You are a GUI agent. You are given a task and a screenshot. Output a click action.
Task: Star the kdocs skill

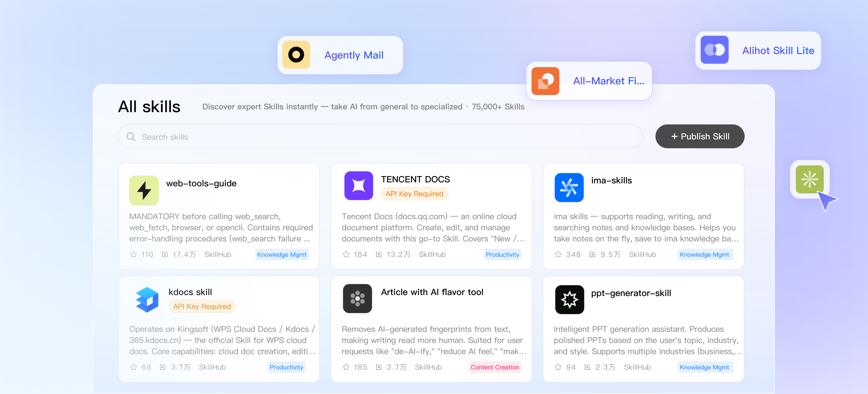pyautogui.click(x=133, y=367)
